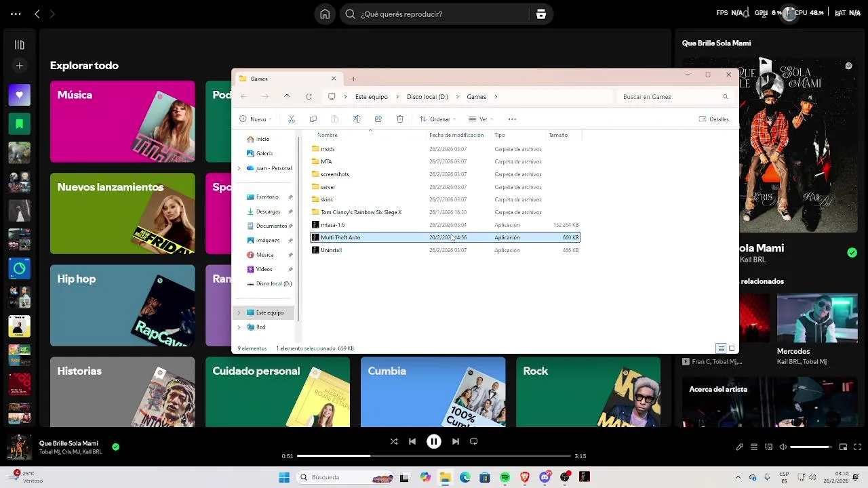The image size is (868, 488).
Task: Open the Spotify queue icon in the player bar
Action: pos(754,447)
